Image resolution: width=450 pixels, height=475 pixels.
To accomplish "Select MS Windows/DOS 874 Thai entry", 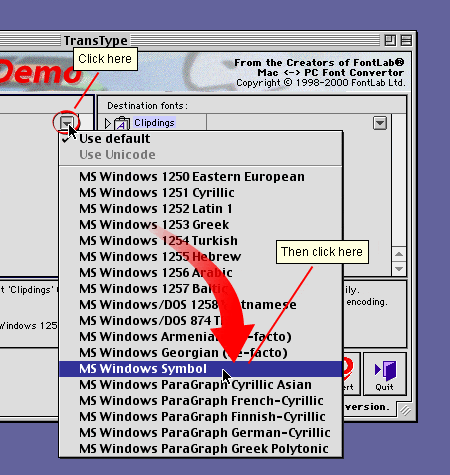I will (x=201, y=321).
